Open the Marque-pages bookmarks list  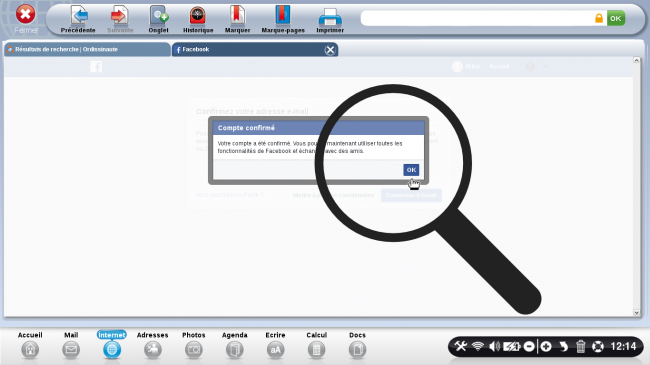tap(283, 19)
